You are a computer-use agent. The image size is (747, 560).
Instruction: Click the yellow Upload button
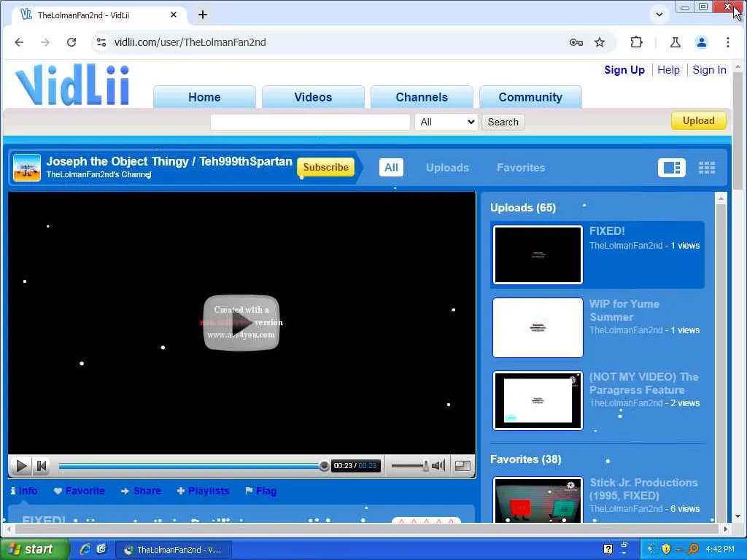698,120
